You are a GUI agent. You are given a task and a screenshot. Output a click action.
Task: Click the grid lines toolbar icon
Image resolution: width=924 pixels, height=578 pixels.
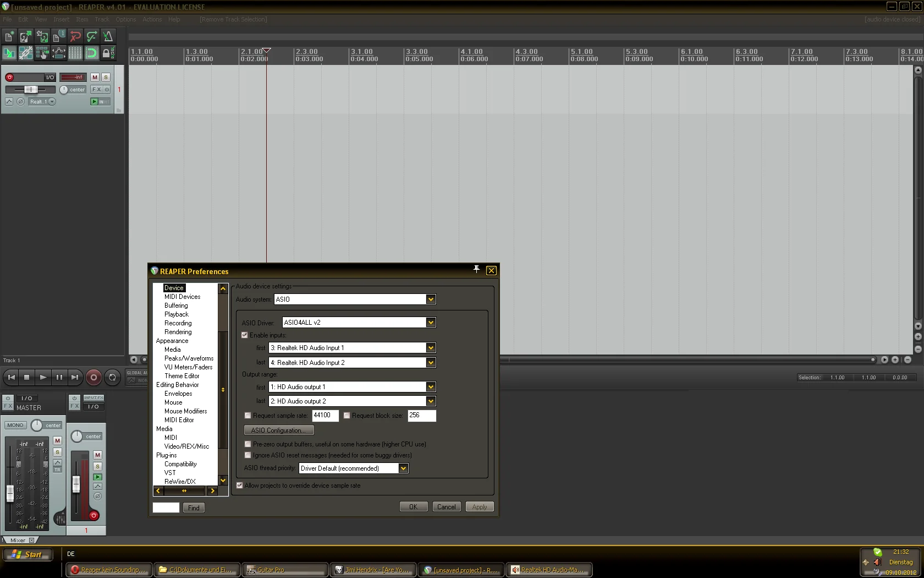click(75, 53)
